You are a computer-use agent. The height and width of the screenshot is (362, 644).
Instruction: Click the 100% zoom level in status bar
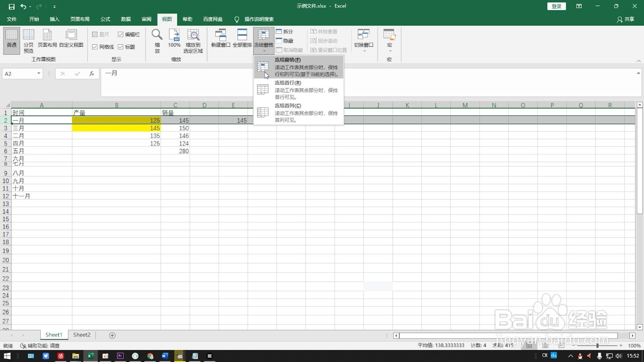tap(634, 346)
